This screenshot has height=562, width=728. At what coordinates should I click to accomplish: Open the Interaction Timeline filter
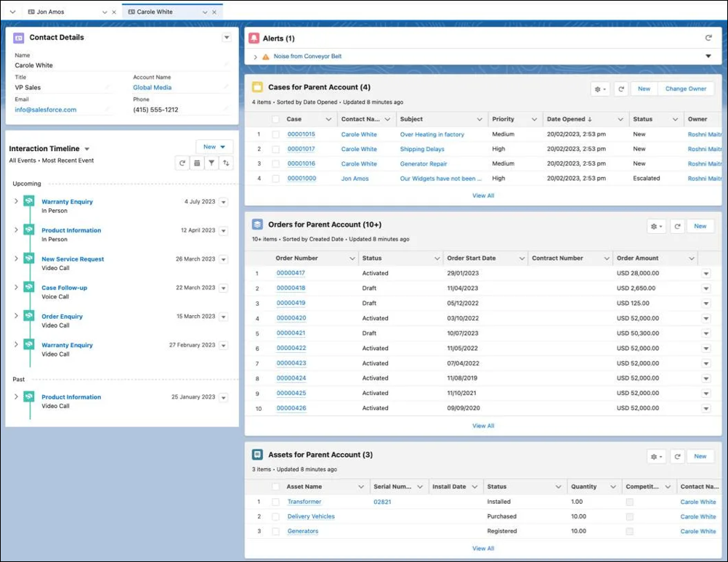211,163
